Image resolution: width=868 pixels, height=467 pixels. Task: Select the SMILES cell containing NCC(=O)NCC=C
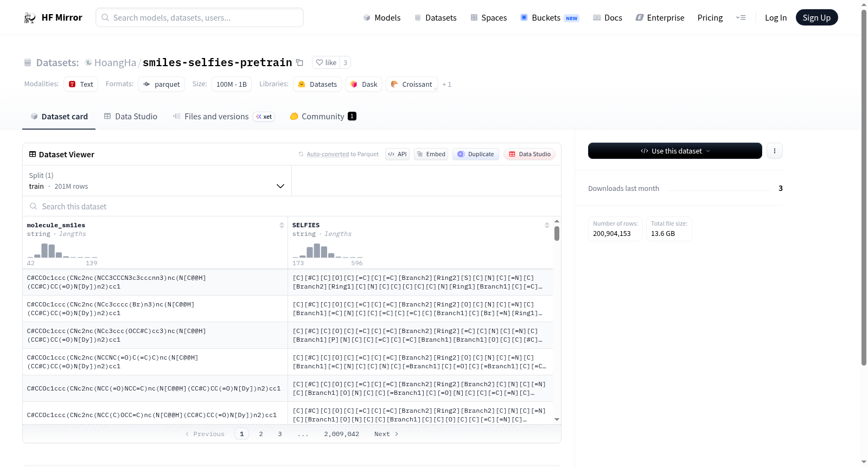[155, 388]
